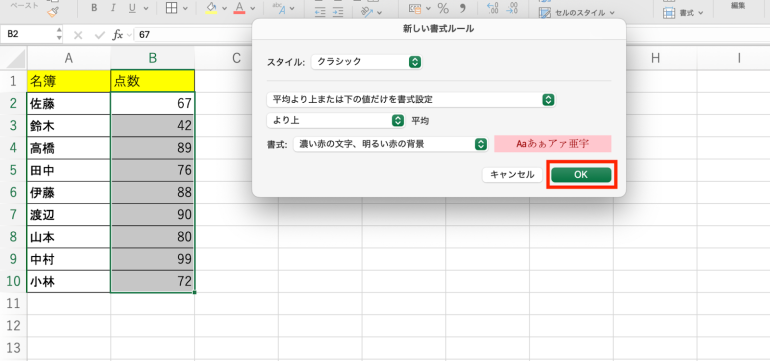
Task: Click the score cell 72
Action: (153, 281)
